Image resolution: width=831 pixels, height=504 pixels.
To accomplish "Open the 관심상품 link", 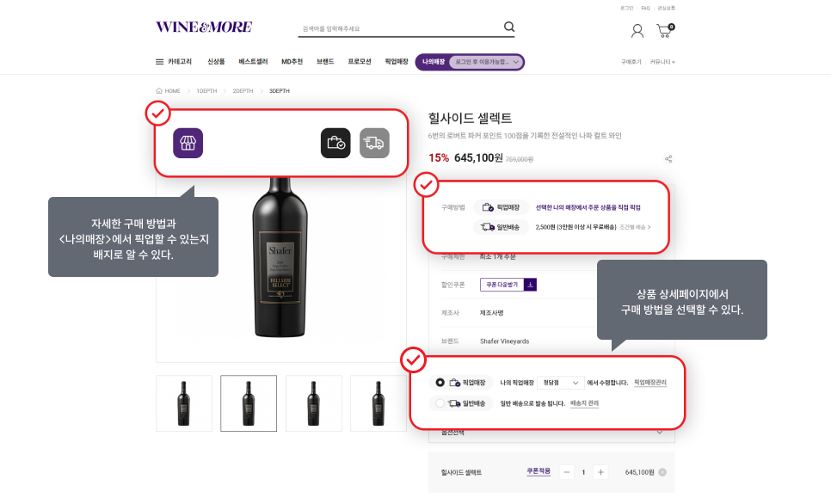I will [x=666, y=9].
